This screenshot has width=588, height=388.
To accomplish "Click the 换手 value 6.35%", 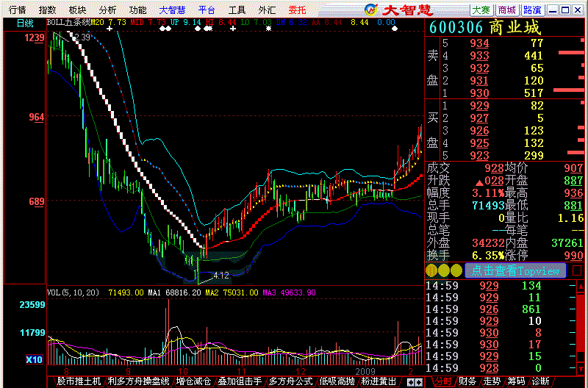I will [488, 255].
